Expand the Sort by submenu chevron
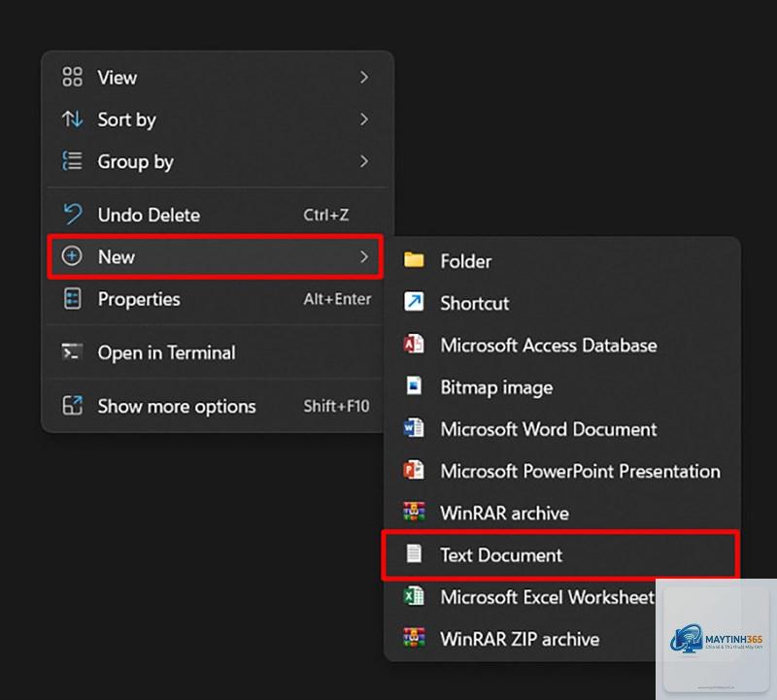 pyautogui.click(x=364, y=119)
